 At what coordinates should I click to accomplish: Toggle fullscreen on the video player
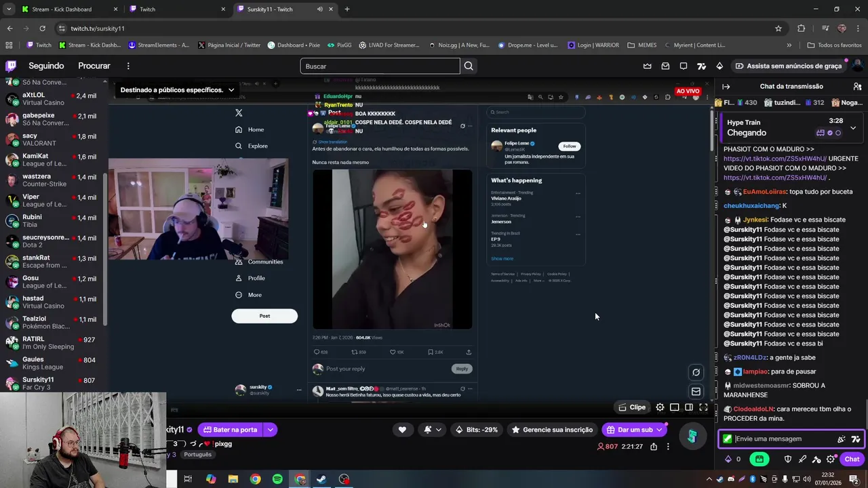703,407
